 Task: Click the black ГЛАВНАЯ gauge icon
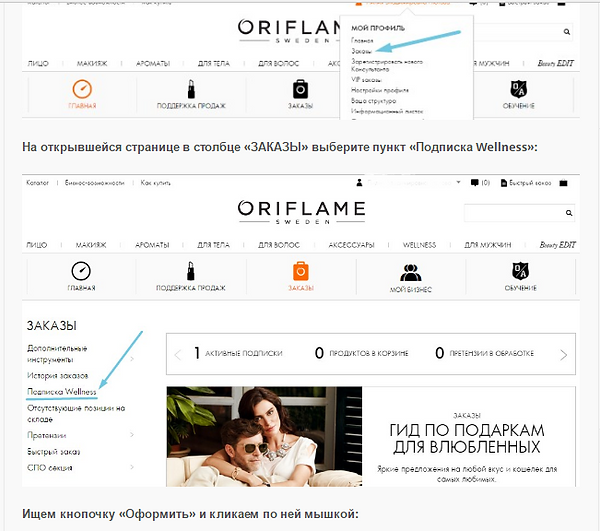(81, 271)
